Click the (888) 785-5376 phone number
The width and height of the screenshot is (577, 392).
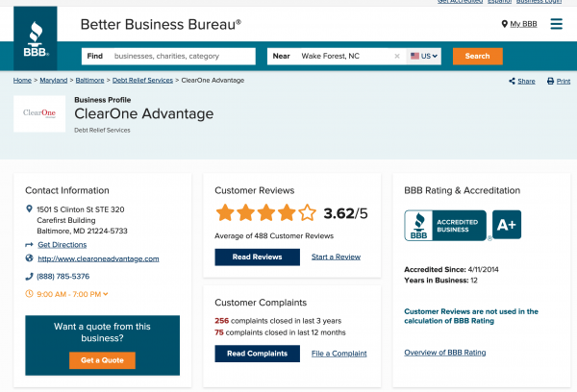63,276
